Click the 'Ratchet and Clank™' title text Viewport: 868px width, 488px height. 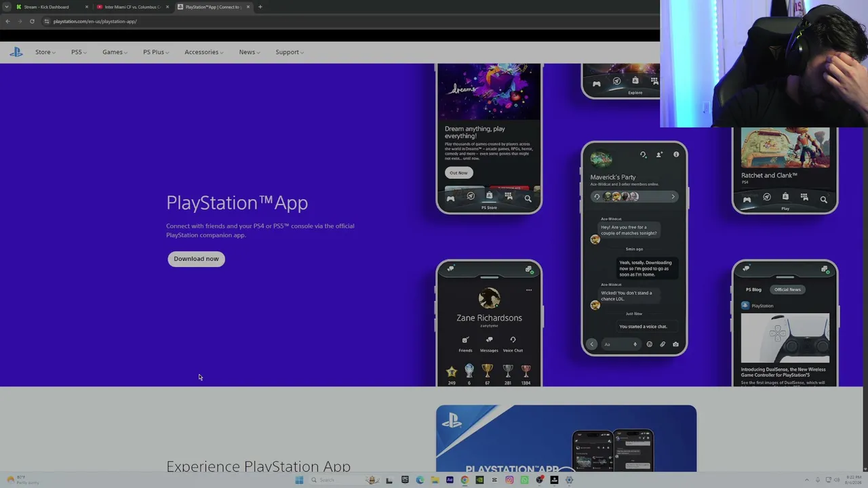(x=769, y=176)
